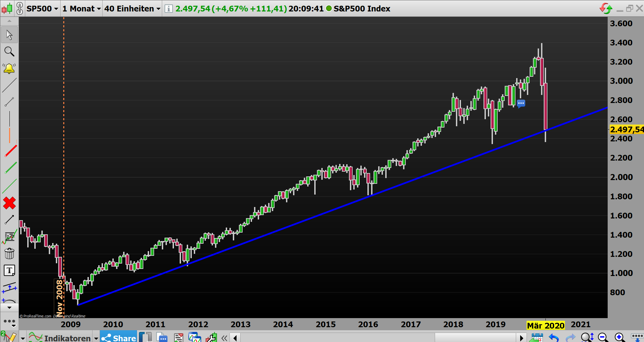Pick the thick green line tool

(10, 168)
